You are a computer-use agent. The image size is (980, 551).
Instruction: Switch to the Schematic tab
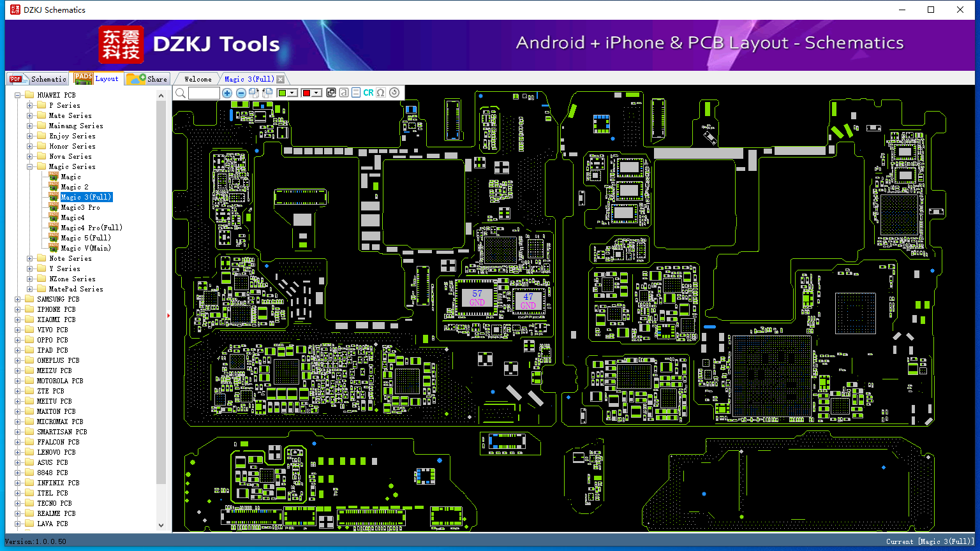click(38, 79)
